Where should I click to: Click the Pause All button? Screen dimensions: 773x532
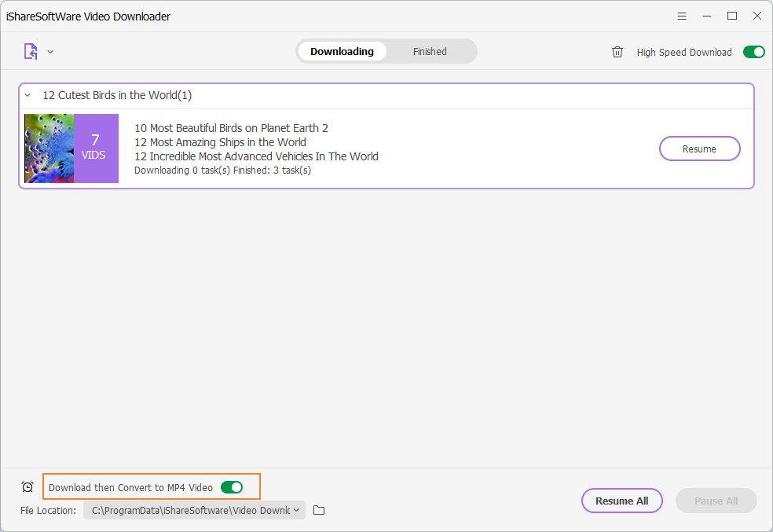(716, 501)
